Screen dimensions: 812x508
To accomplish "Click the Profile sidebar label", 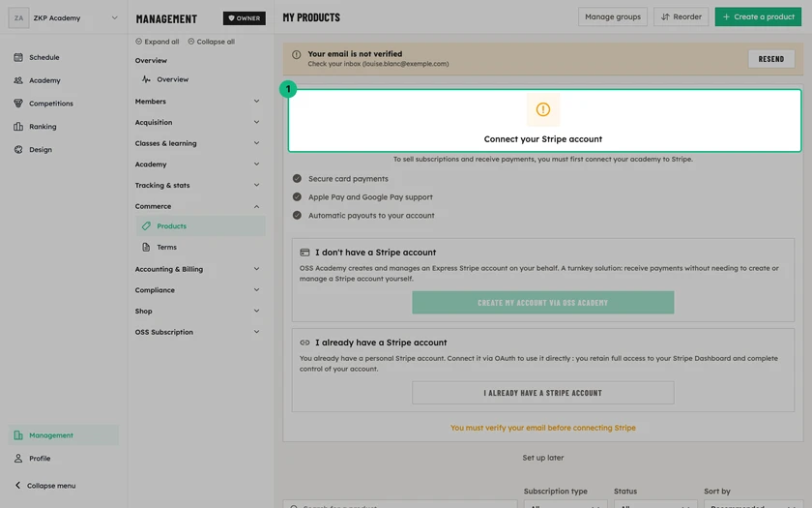I will pos(40,459).
